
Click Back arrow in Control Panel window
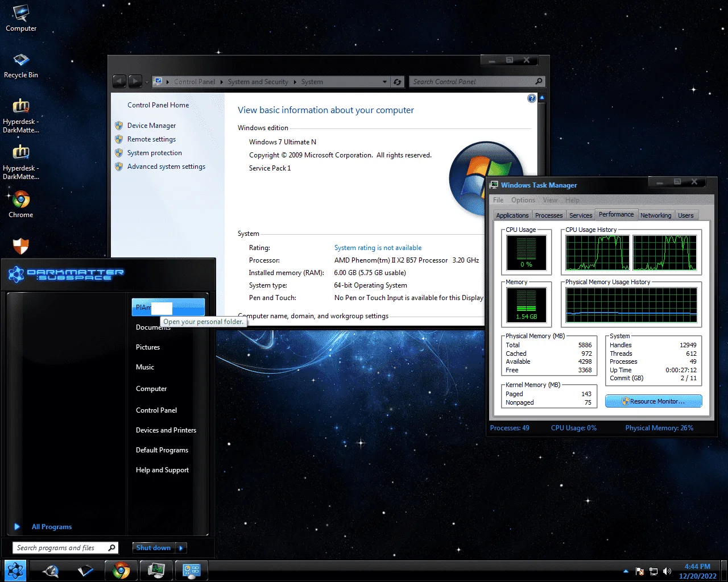119,81
